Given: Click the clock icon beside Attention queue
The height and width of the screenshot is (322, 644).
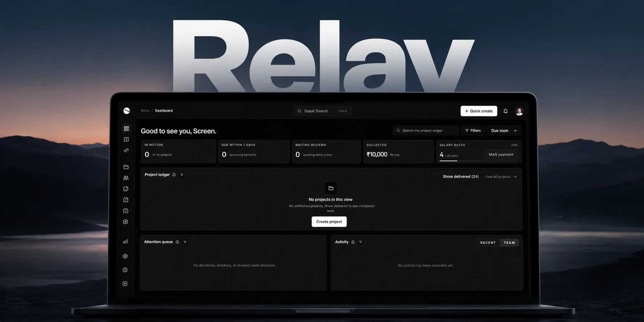Looking at the screenshot, I should coord(177,242).
